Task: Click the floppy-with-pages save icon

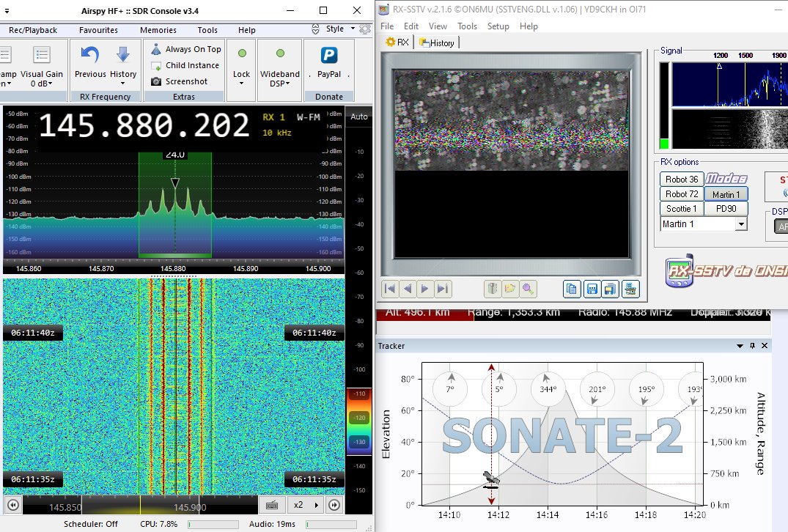Action: pyautogui.click(x=610, y=289)
